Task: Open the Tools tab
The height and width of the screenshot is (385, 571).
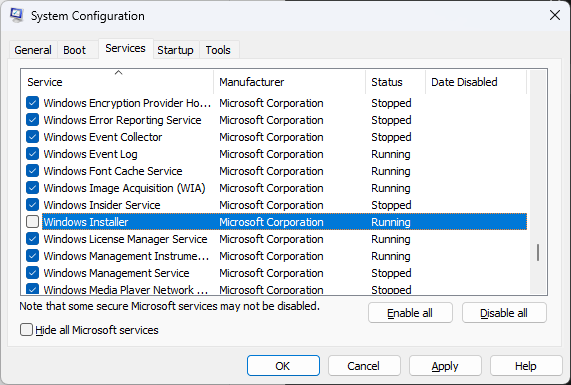Action: pyautogui.click(x=218, y=50)
